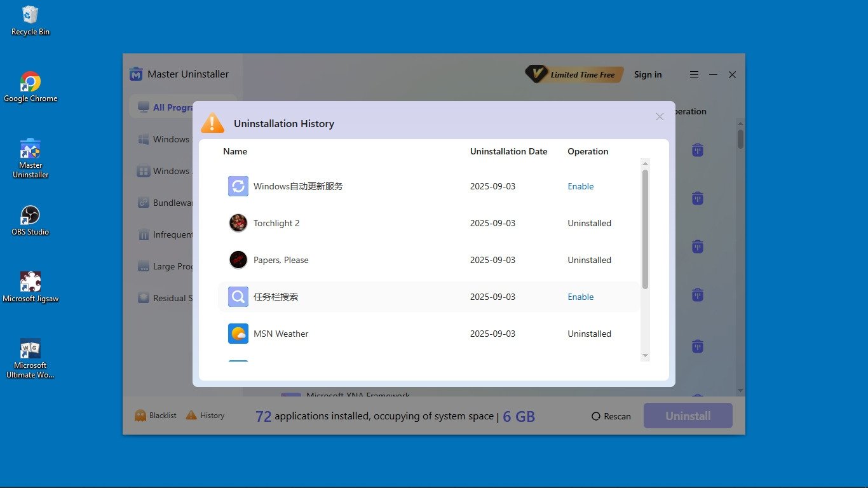
Task: Click the Papers, Please app icon
Action: coord(238,260)
